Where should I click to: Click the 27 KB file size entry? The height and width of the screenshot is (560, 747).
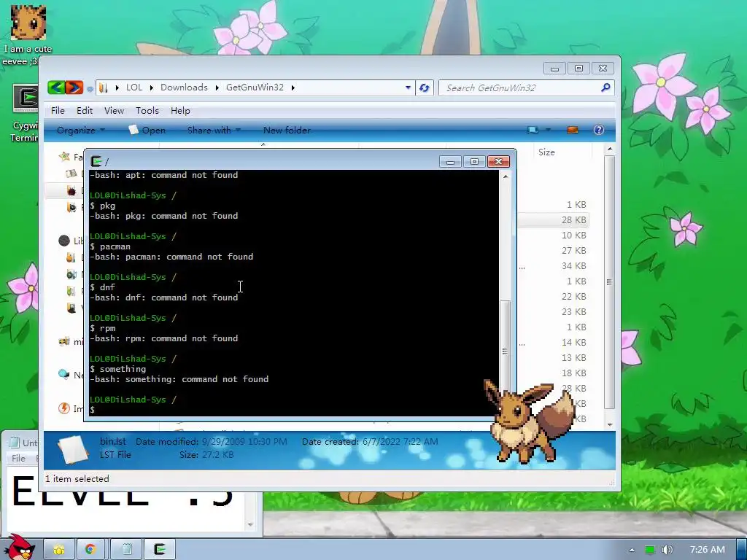point(573,251)
